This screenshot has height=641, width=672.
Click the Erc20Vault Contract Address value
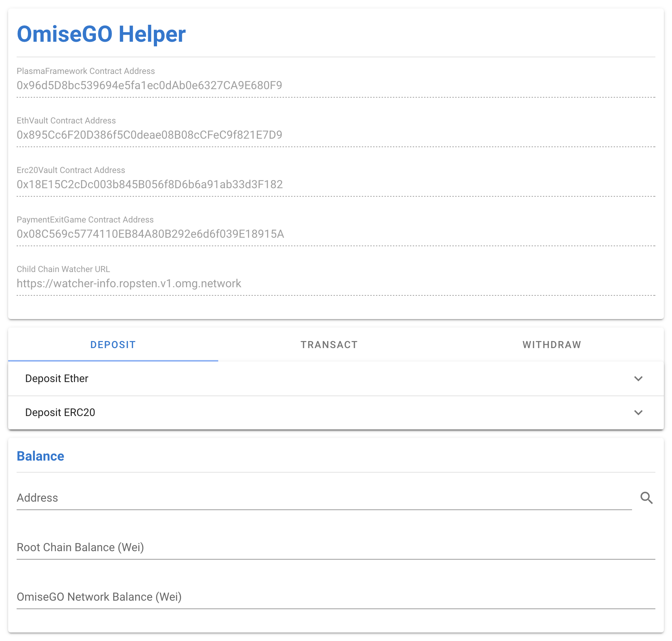tap(150, 184)
